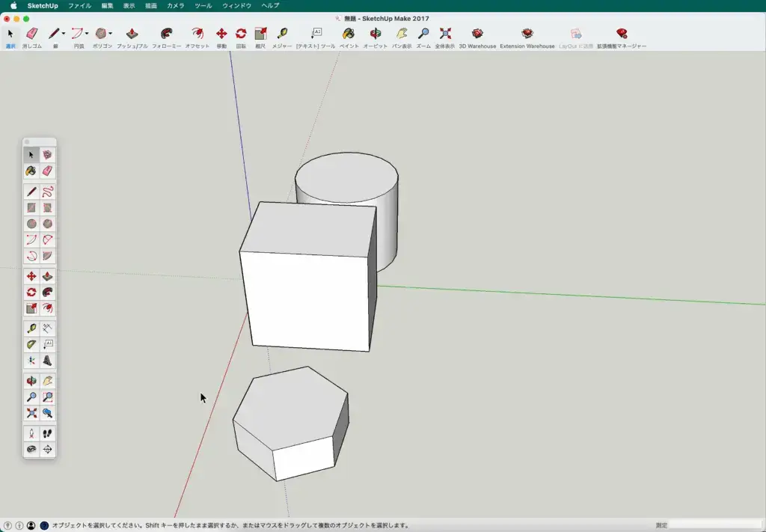This screenshot has height=532, width=766.
Task: Open the カメラ menu
Action: tap(176, 6)
